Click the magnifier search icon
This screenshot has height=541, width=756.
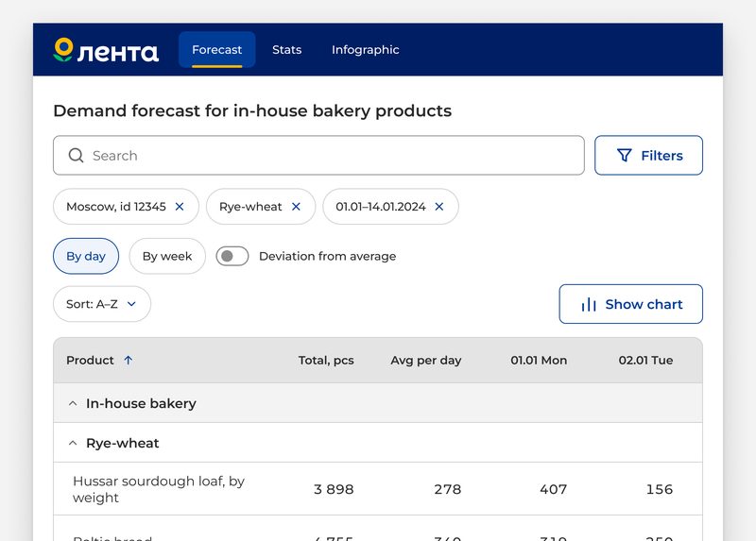point(76,155)
